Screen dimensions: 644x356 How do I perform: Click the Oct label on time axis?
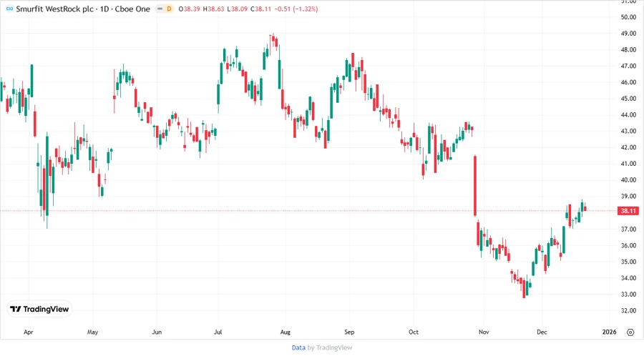point(413,332)
